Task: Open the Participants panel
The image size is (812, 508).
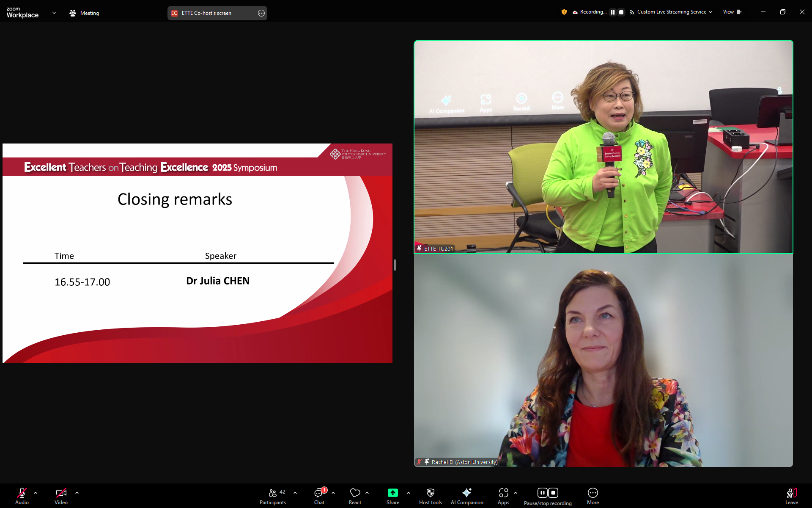Action: click(273, 496)
